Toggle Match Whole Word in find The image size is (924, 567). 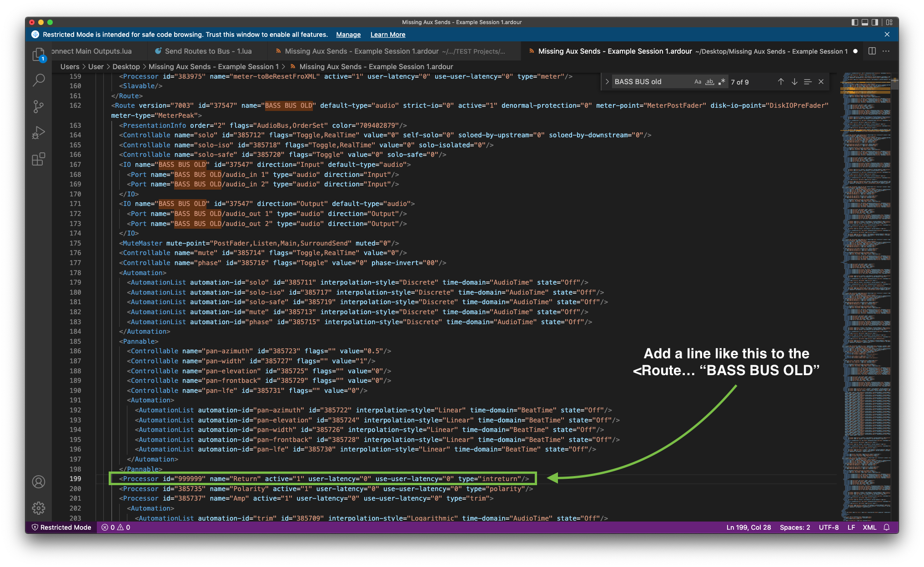click(x=709, y=82)
